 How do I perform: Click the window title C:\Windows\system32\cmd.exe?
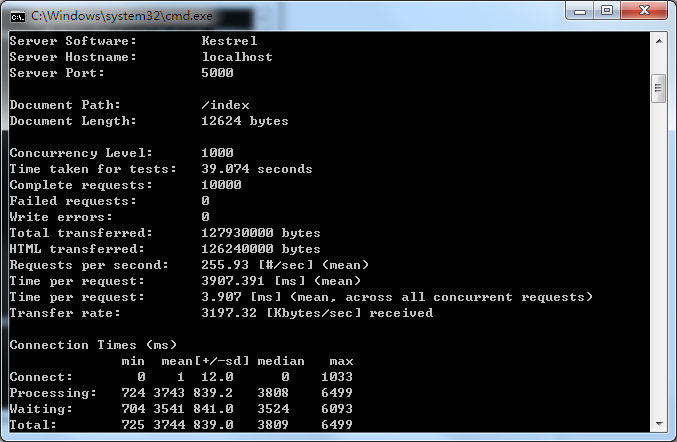[x=121, y=16]
